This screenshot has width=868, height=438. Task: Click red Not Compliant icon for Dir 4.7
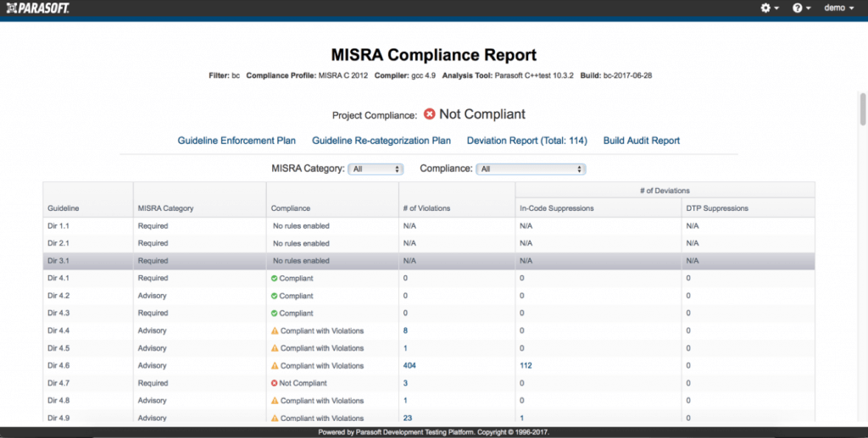275,384
